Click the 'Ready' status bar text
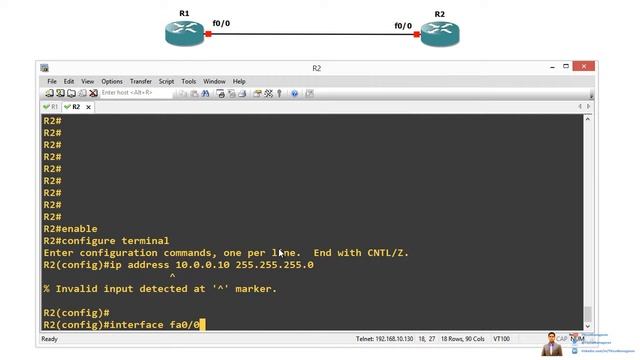 click(49, 339)
